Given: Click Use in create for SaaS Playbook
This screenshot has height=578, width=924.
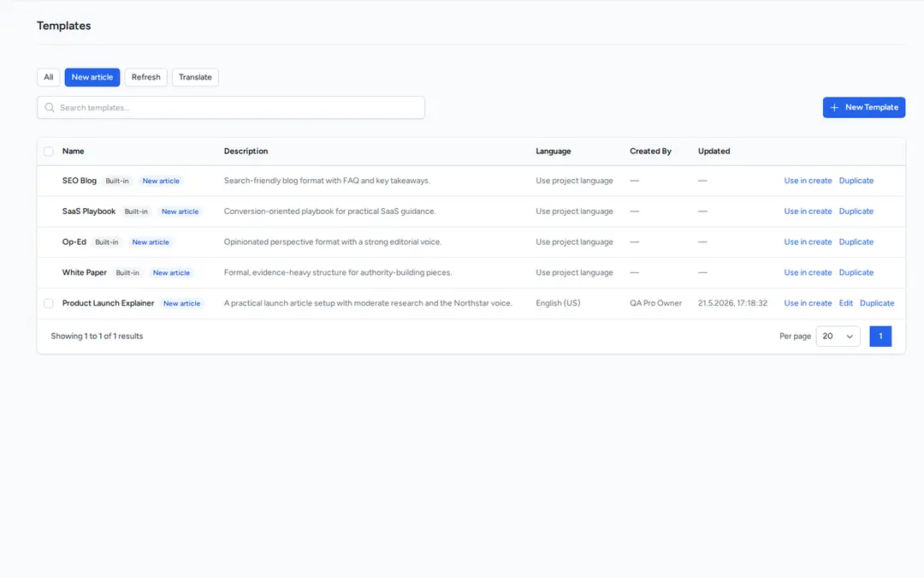Looking at the screenshot, I should coord(808,212).
